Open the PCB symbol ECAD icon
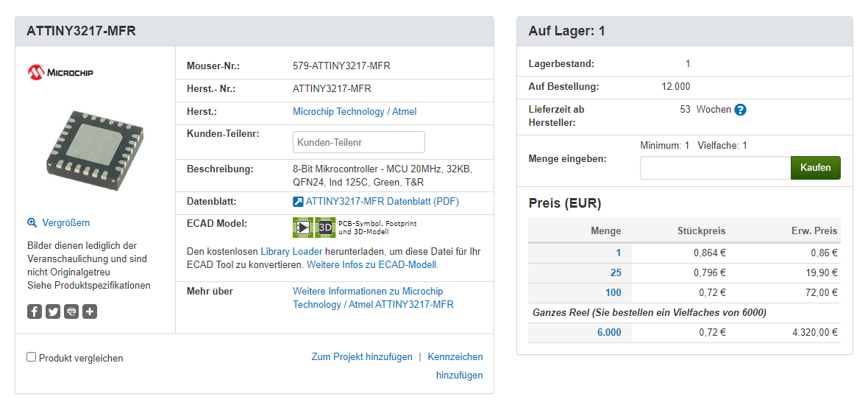The width and height of the screenshot is (868, 405). click(303, 227)
